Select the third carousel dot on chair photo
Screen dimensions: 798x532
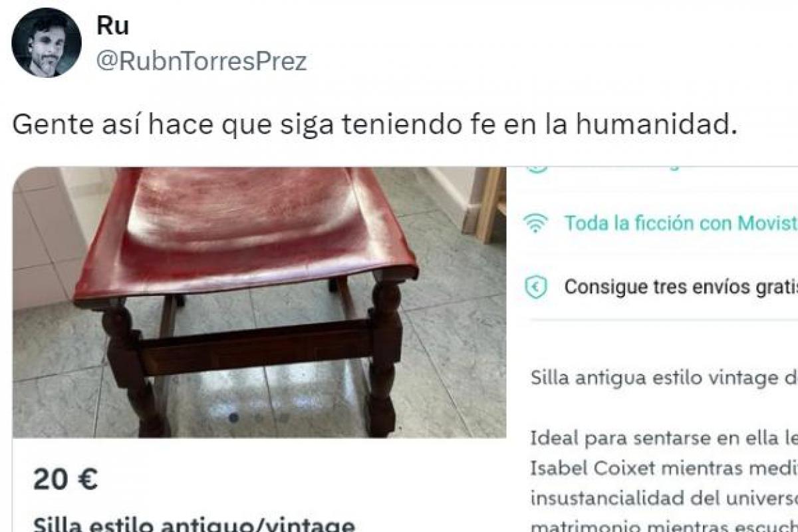[283, 418]
